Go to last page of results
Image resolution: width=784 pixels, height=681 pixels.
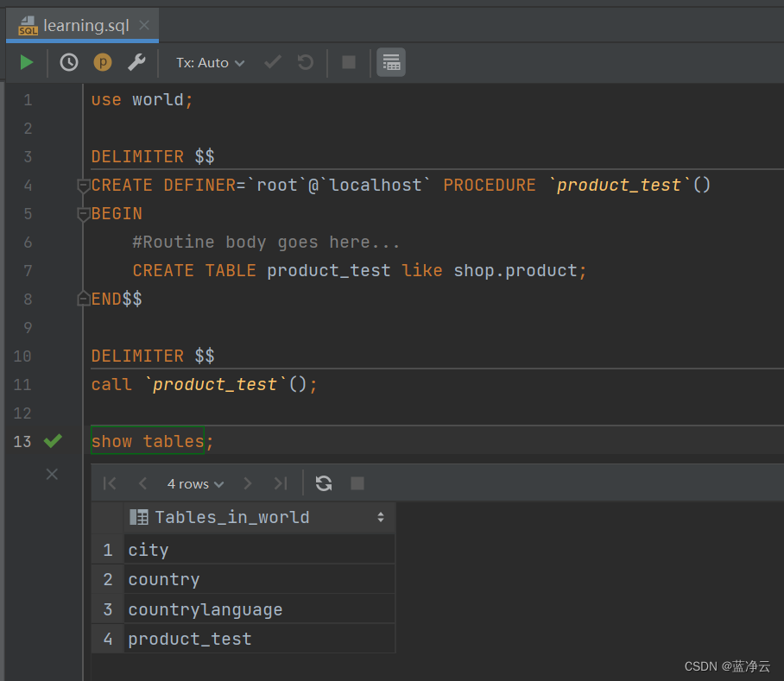(281, 483)
